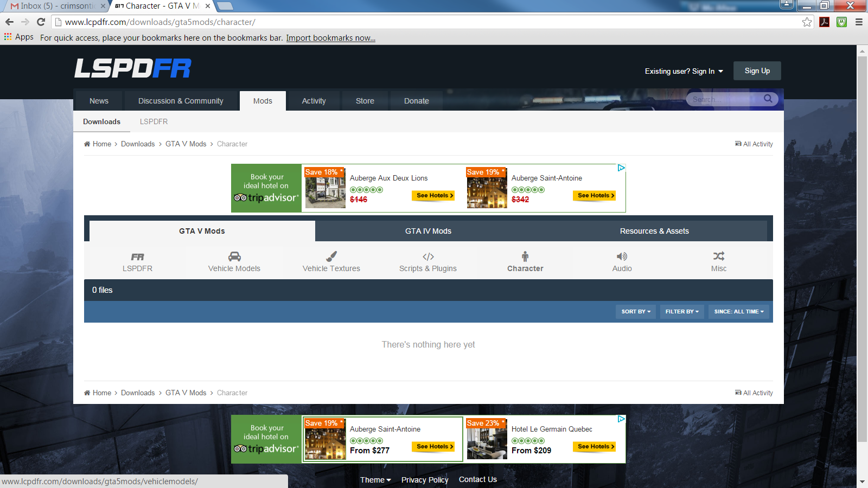
Task: Open the Store menu item
Action: click(x=365, y=101)
